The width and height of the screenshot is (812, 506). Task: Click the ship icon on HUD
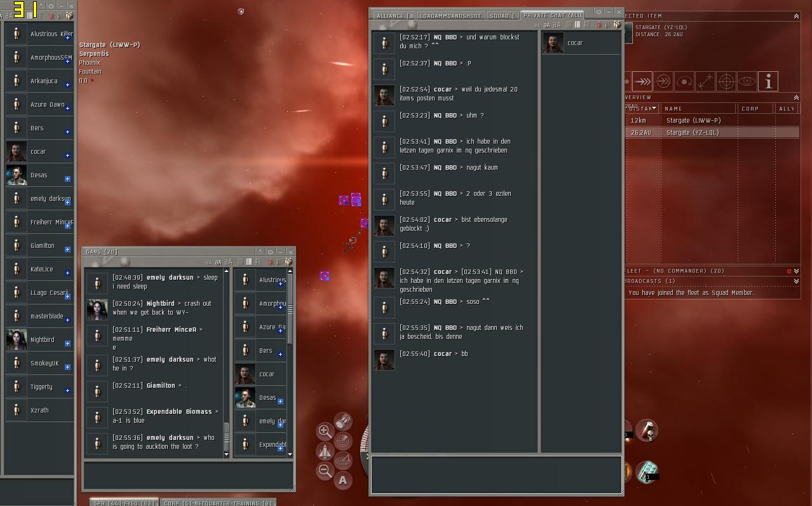click(325, 451)
